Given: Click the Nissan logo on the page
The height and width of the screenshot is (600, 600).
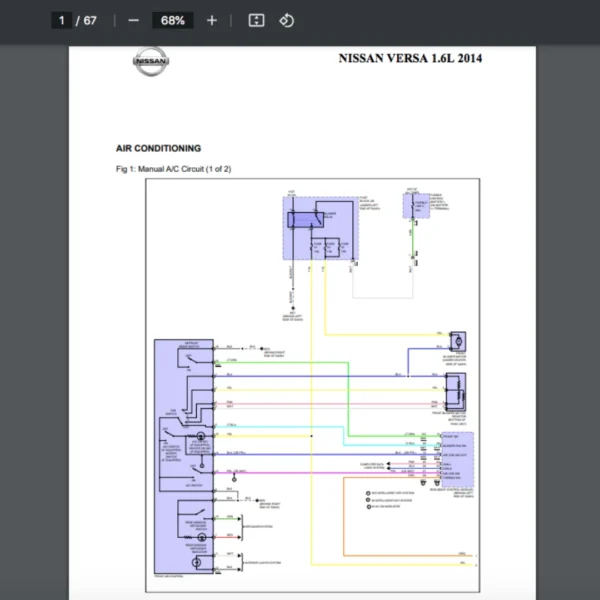Looking at the screenshot, I should tap(151, 61).
